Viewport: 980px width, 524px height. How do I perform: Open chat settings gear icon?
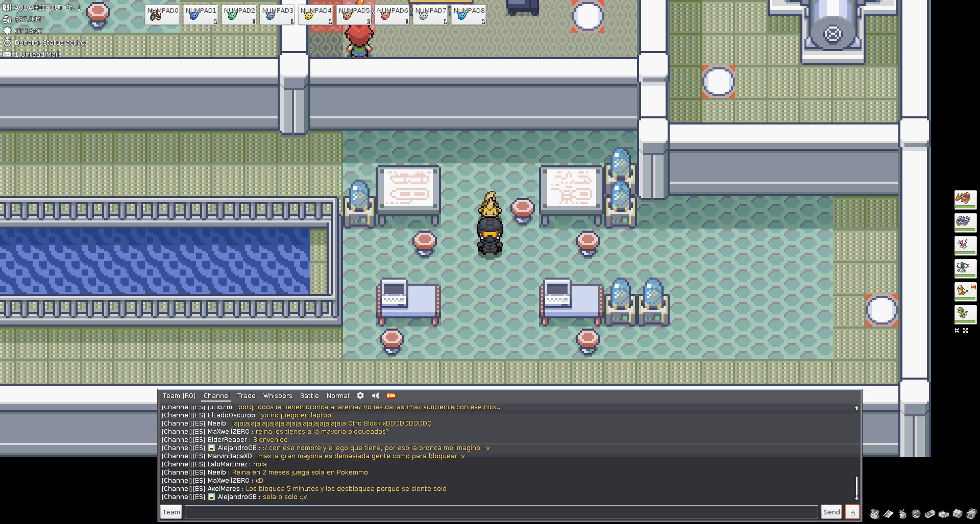[360, 395]
